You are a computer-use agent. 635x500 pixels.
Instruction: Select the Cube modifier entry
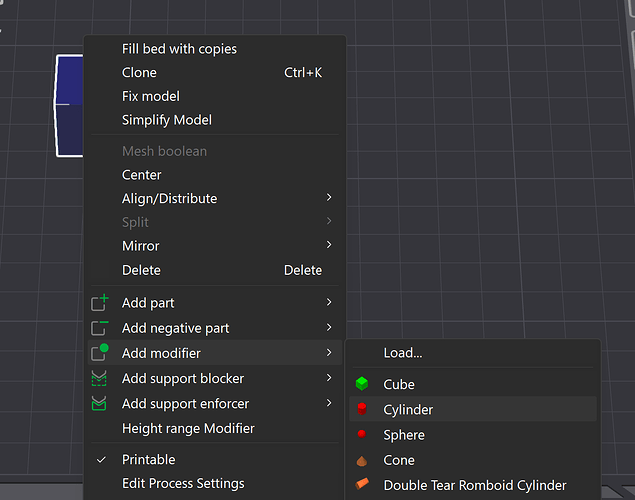click(473, 384)
